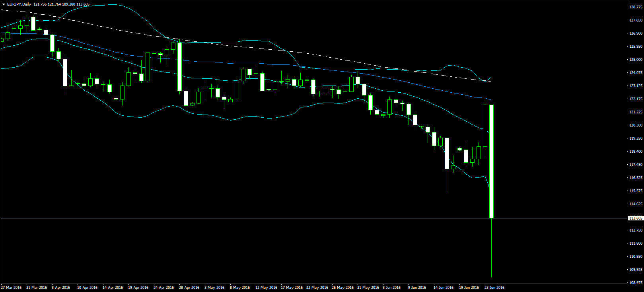Click the 125.000 price scale label
The image size is (644, 292).
point(636,60)
